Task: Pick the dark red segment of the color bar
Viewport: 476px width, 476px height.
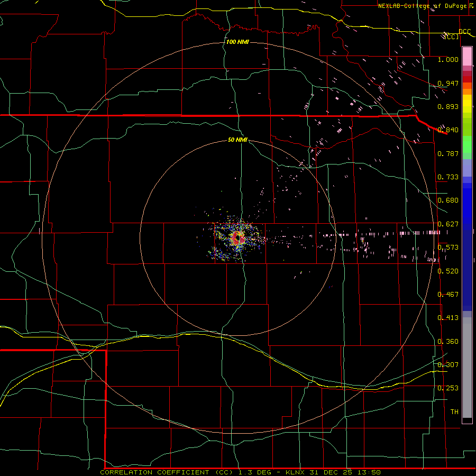Action: click(x=467, y=79)
